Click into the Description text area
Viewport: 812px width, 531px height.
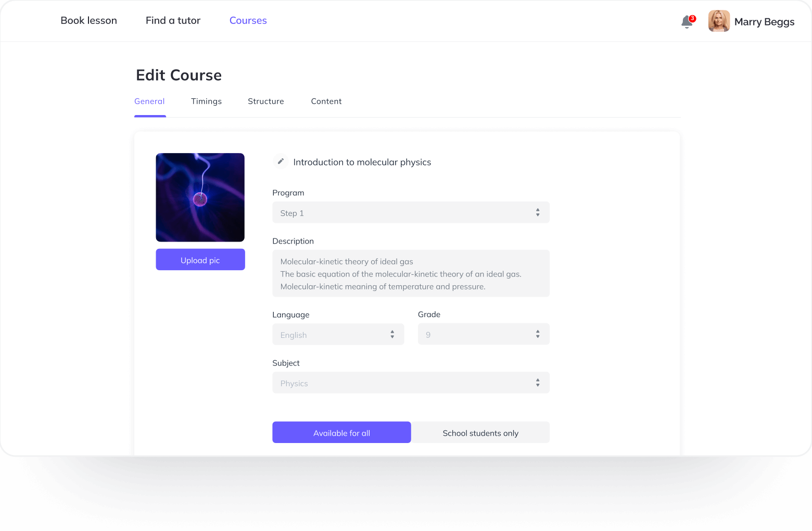411,273
